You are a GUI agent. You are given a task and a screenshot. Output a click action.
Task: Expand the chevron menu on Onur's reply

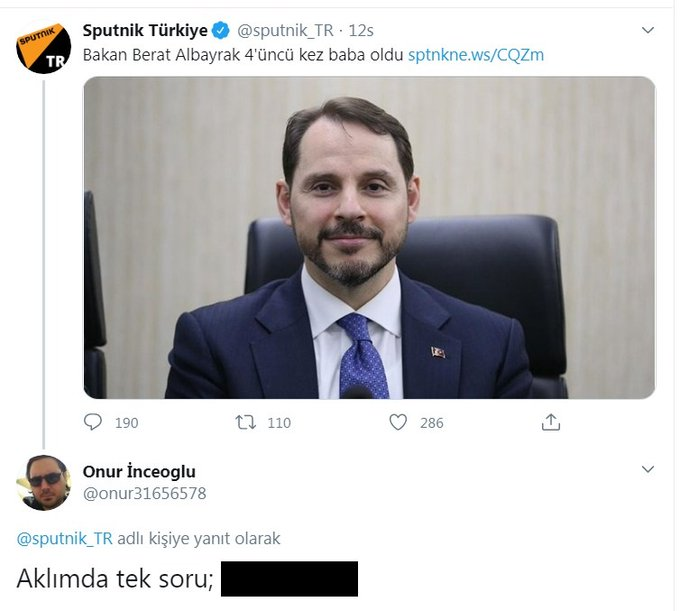pyautogui.click(x=647, y=469)
